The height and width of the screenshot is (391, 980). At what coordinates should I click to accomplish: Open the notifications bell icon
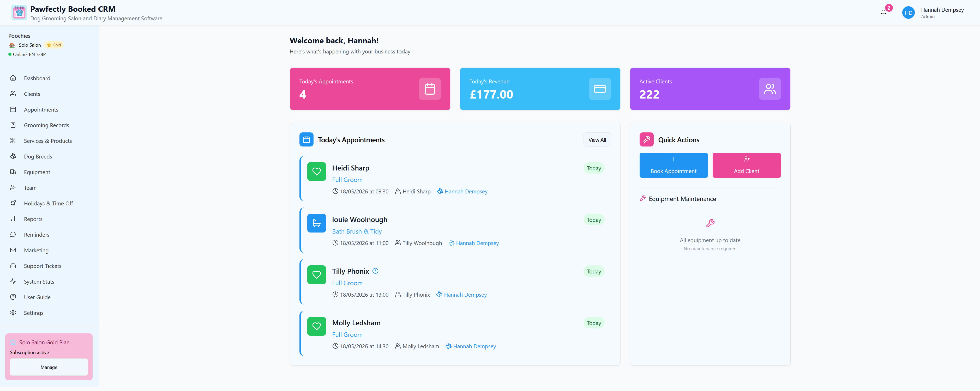pos(883,13)
